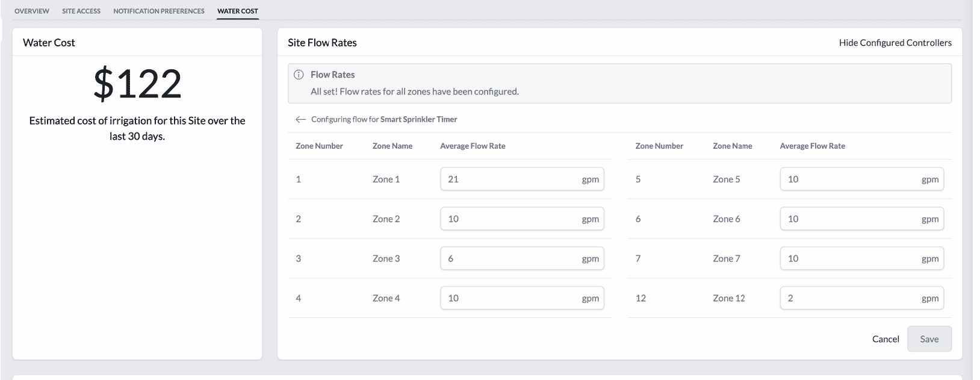
Task: Click the Smart Sprinkler Timer controller name
Action: [418, 119]
